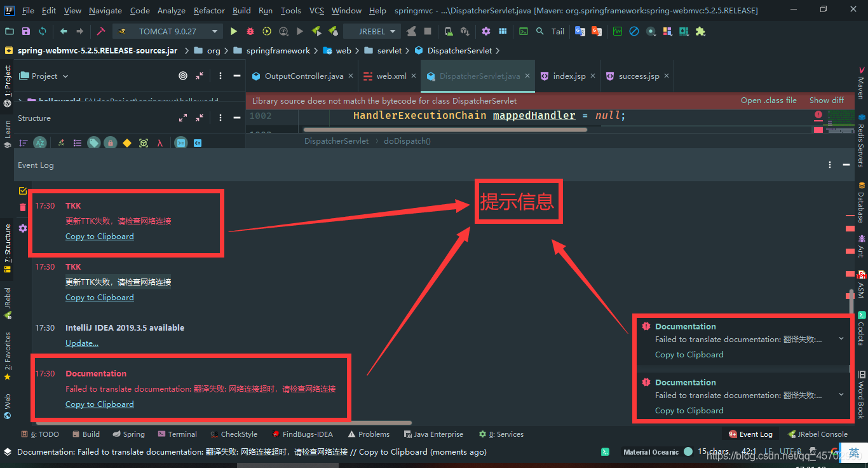868x468 pixels.
Task: Toggle the tag icon in Structure toolbar
Action: (x=94, y=143)
